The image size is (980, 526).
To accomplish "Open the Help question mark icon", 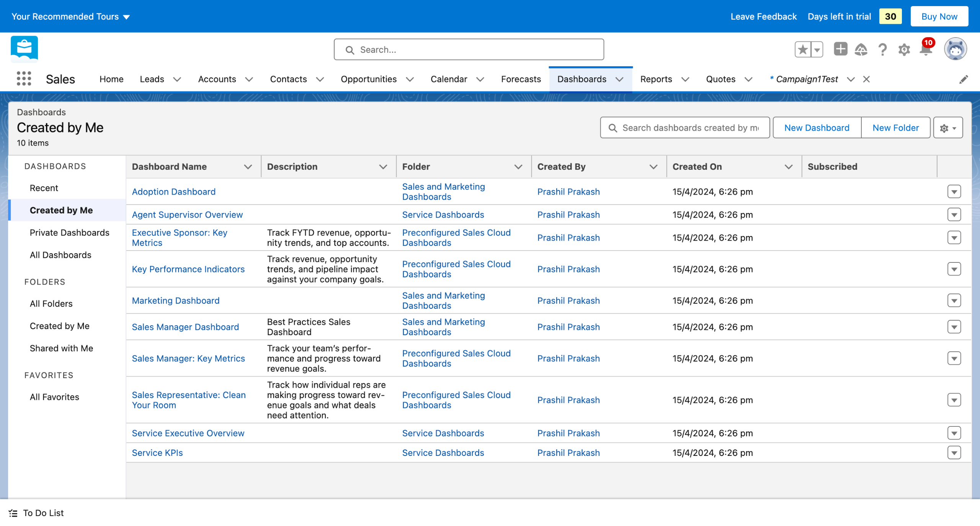I will 882,49.
